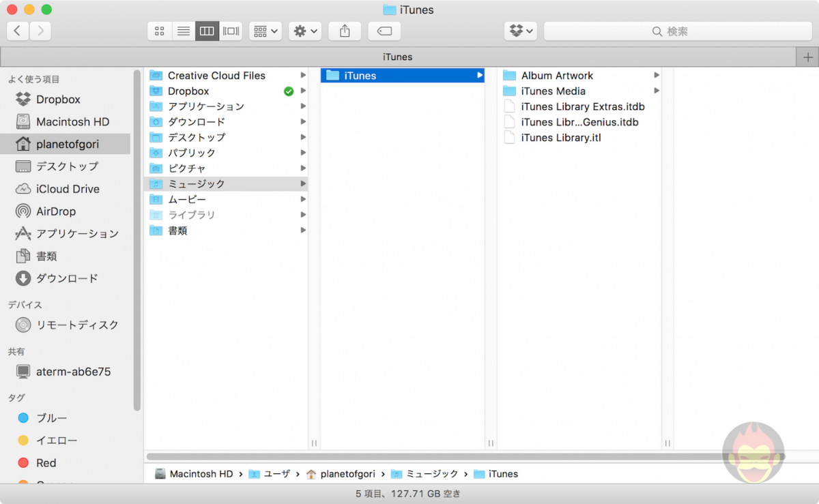Click the new tab plus button
Screen dimensions: 819x504
pyautogui.click(x=808, y=57)
